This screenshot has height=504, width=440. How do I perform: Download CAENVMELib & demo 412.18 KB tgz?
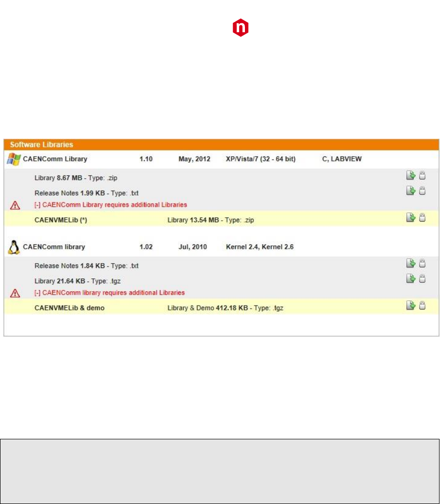(x=411, y=306)
